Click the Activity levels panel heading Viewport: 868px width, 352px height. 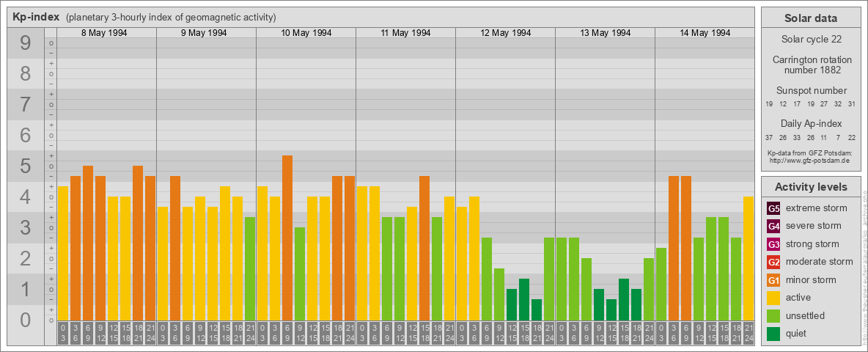811,187
